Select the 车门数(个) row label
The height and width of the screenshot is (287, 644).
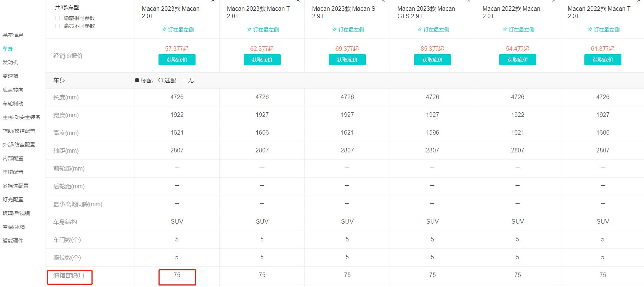[67, 240]
